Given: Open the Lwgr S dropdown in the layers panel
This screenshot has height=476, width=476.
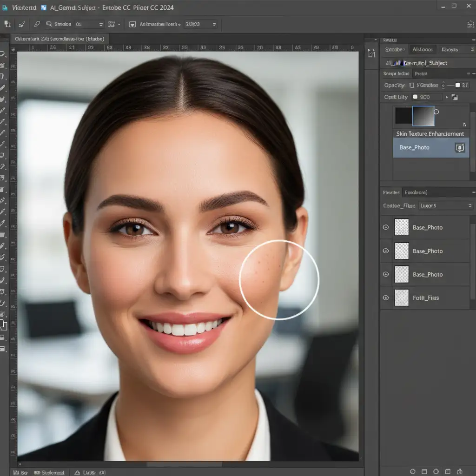Looking at the screenshot, I should [445, 205].
